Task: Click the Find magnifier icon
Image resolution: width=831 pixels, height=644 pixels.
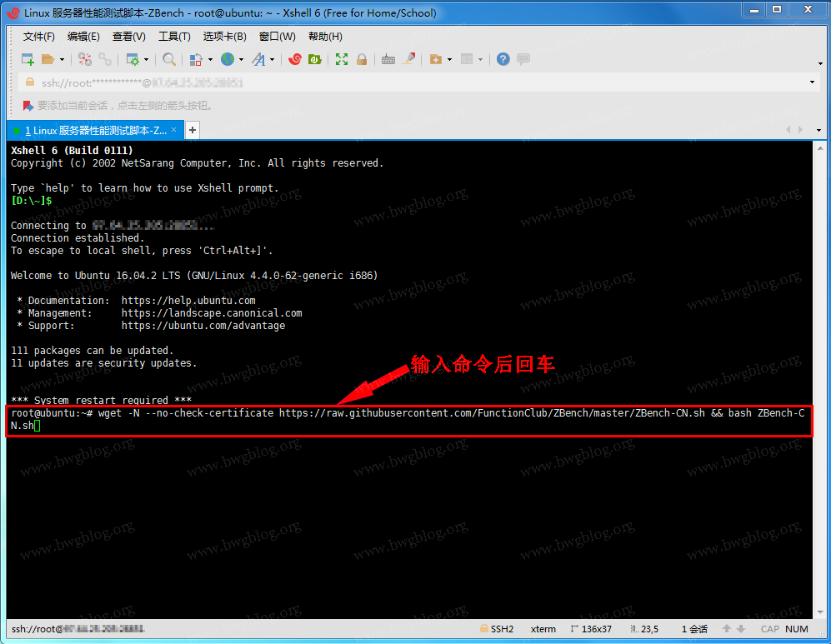Action: tap(169, 59)
